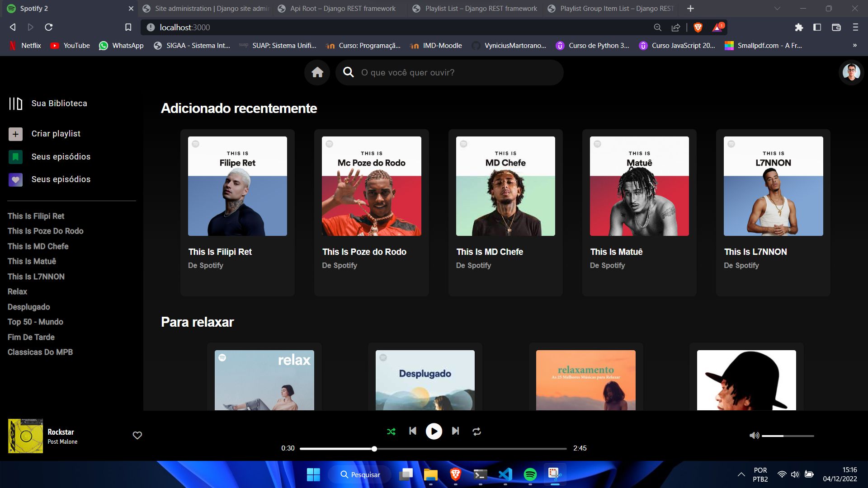This screenshot has height=488, width=868.
Task: Click the plus icon for Criar playlist
Action: (15, 134)
